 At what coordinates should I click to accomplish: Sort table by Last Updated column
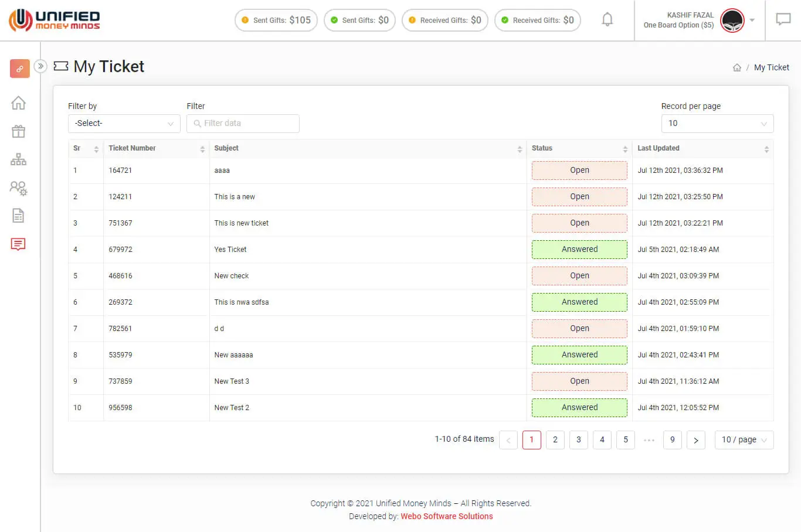766,149
